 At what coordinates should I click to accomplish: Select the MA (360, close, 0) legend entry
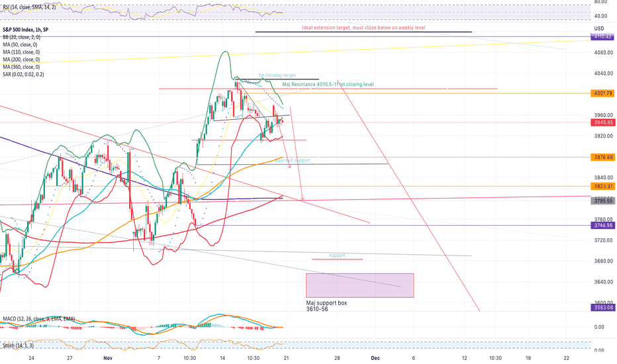click(x=21, y=67)
